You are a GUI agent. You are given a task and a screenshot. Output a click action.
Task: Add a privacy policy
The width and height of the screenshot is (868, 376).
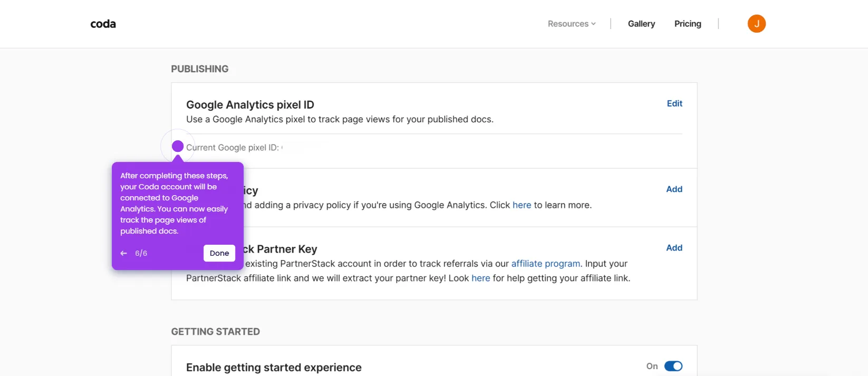tap(674, 189)
